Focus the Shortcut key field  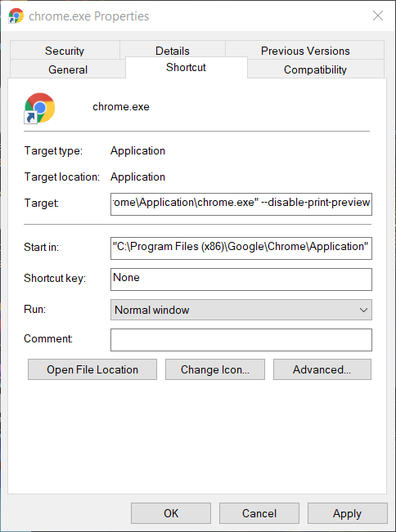point(241,279)
